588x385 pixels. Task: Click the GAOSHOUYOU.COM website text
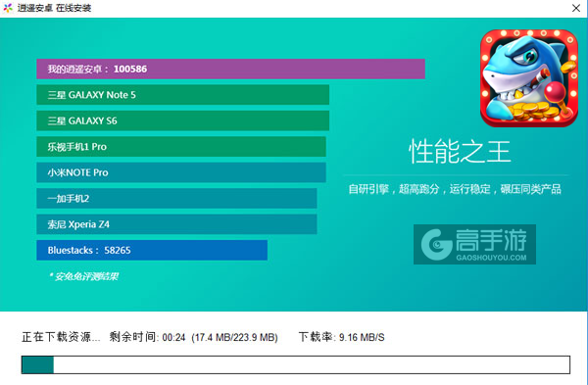491,258
